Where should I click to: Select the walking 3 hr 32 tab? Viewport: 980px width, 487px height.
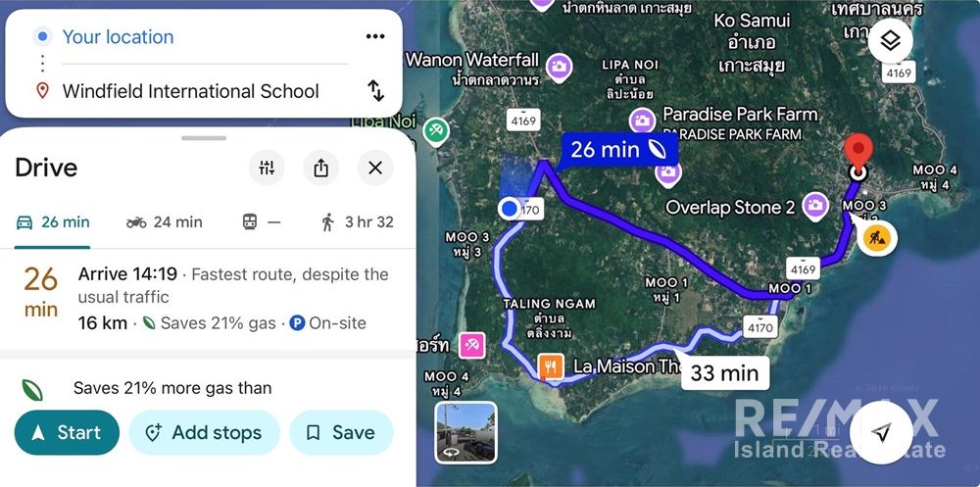tap(357, 221)
